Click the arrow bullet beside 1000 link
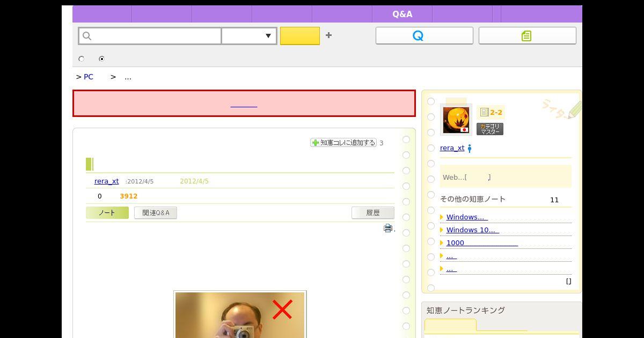The height and width of the screenshot is (338, 644). tap(442, 243)
